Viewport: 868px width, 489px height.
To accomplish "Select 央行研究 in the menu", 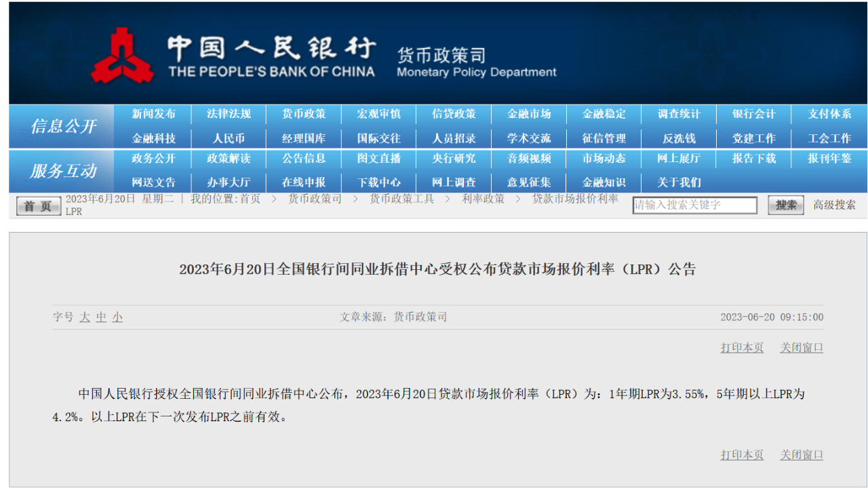I will point(454,158).
